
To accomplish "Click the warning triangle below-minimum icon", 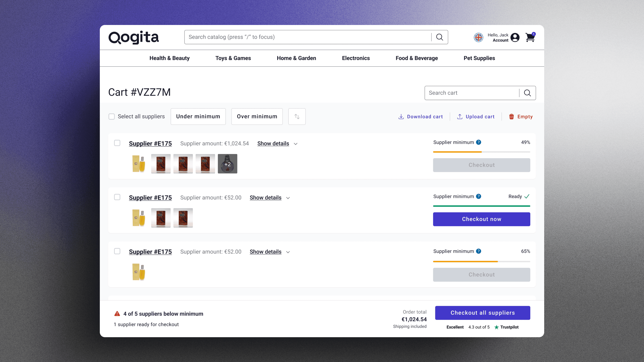I will [x=117, y=314].
